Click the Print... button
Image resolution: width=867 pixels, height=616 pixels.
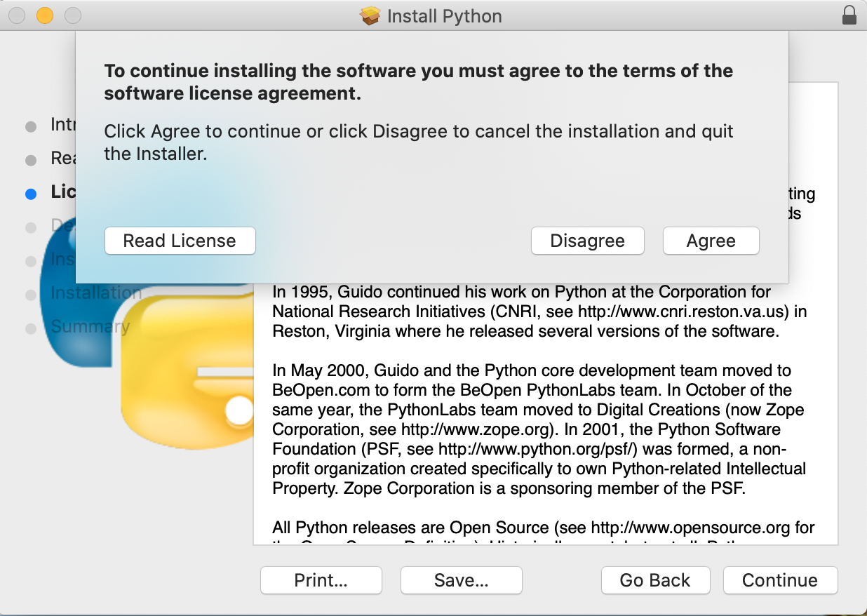[321, 580]
